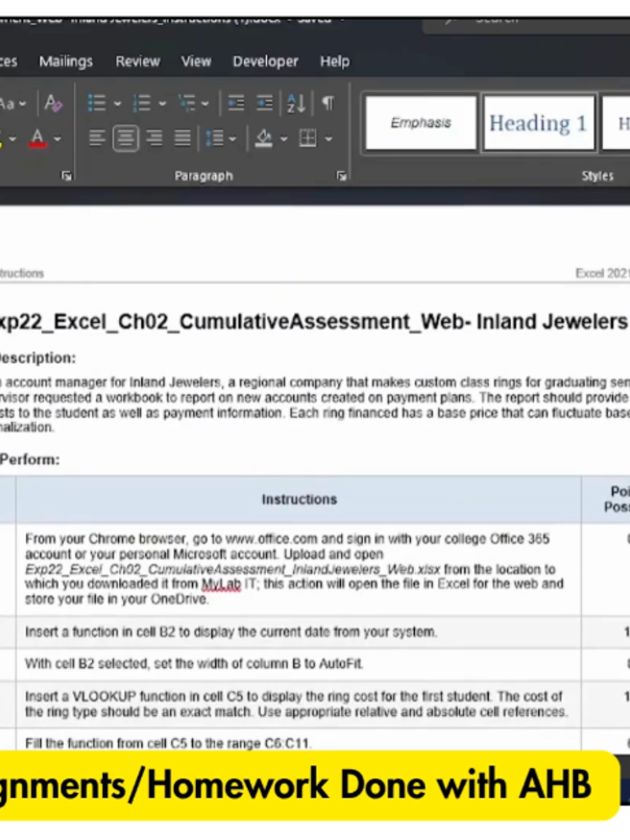Toggle Show/Hide paragraph marks
The image size is (630, 840).
coord(328,102)
